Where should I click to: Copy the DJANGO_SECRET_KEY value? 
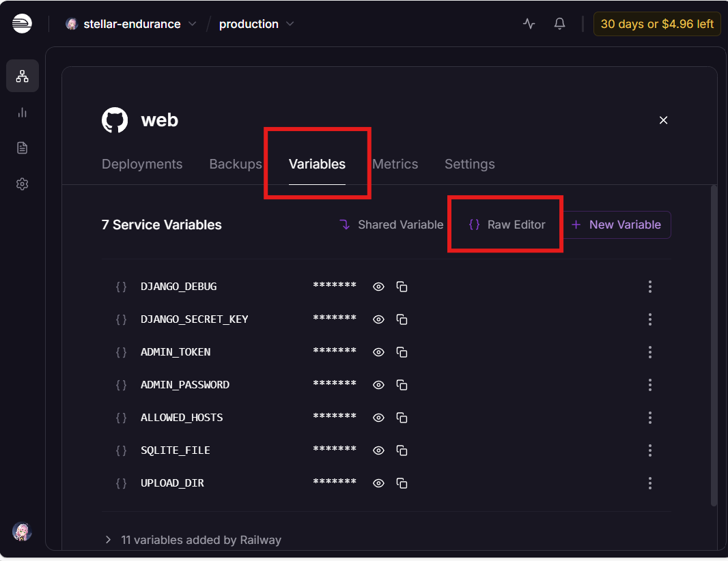(402, 319)
